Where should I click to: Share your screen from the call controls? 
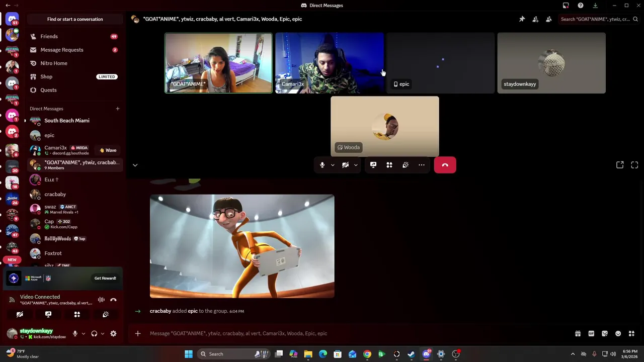(373, 165)
